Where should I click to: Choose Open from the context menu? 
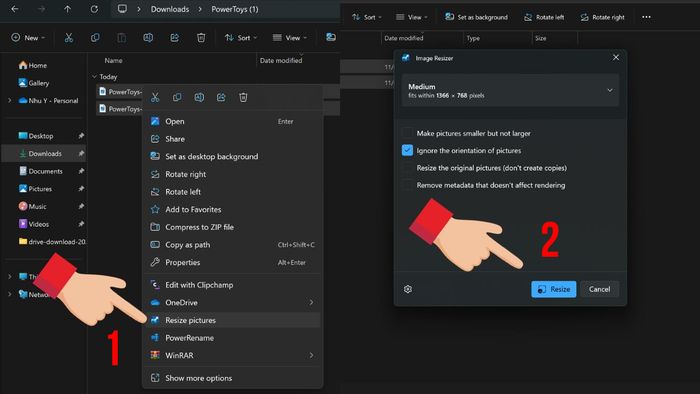coord(233,121)
